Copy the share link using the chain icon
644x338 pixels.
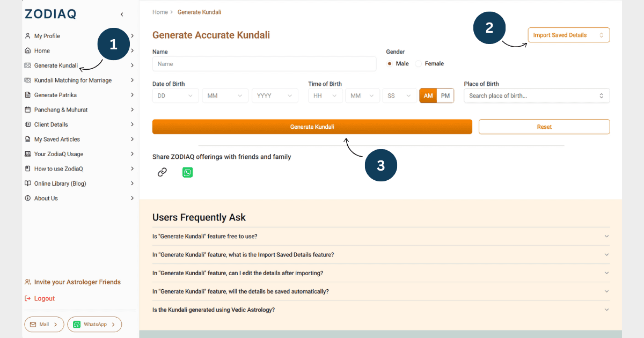162,172
